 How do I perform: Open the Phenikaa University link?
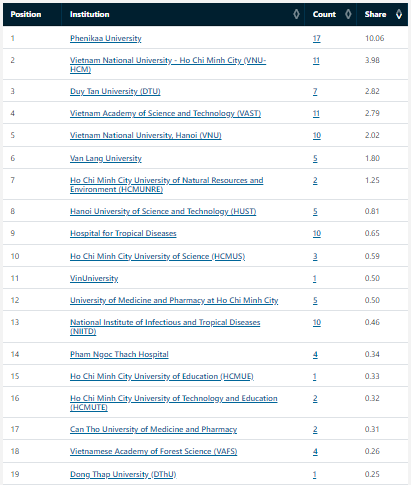pyautogui.click(x=106, y=38)
